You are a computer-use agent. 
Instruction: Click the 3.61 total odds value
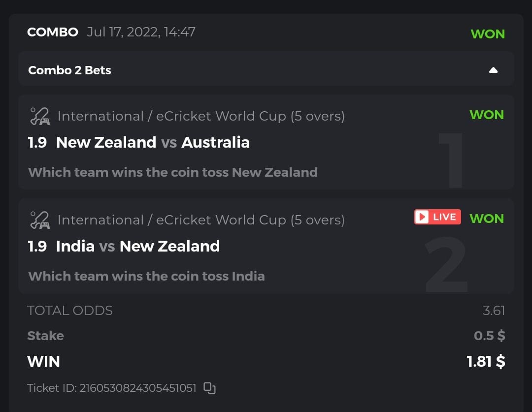(494, 311)
